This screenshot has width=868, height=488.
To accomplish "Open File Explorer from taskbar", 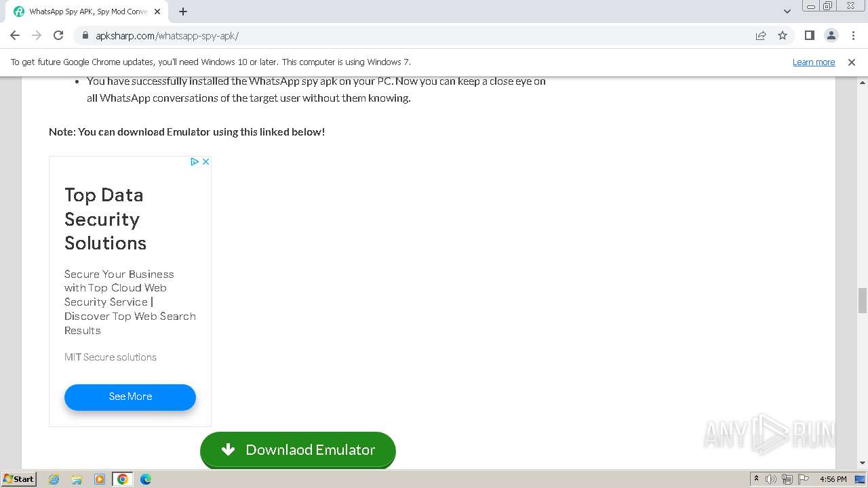I will 77,479.
